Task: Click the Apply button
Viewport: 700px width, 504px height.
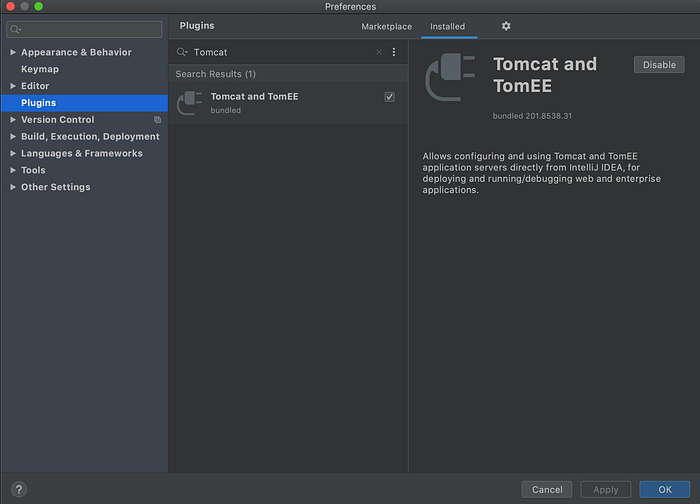Action: [x=605, y=490]
